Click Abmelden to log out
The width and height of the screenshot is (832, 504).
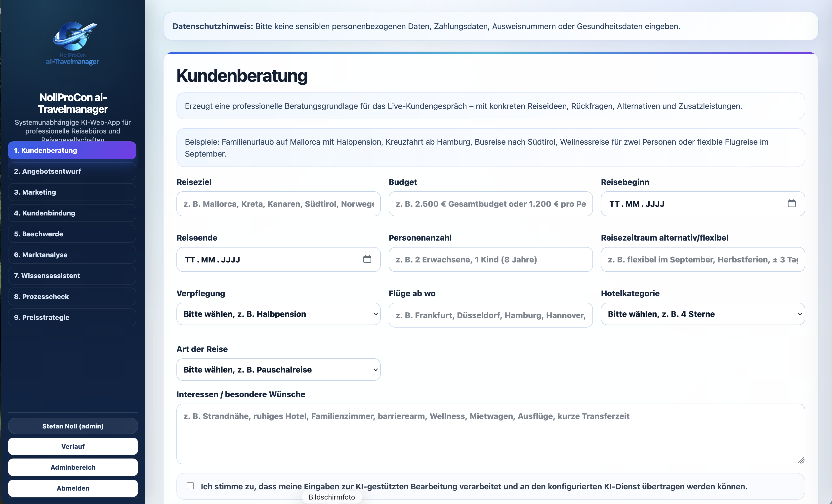[73, 489]
